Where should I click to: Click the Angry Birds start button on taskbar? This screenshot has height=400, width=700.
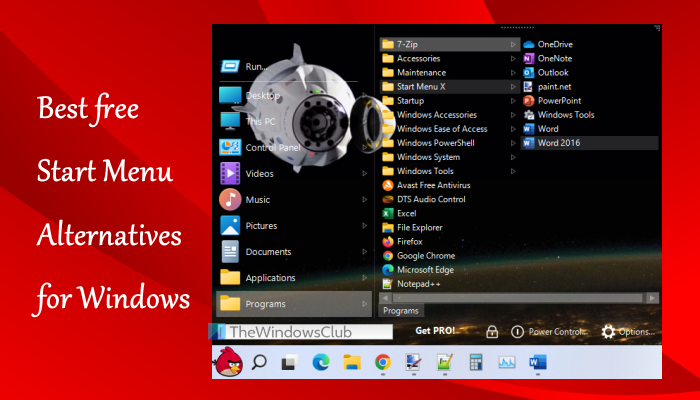tap(229, 362)
